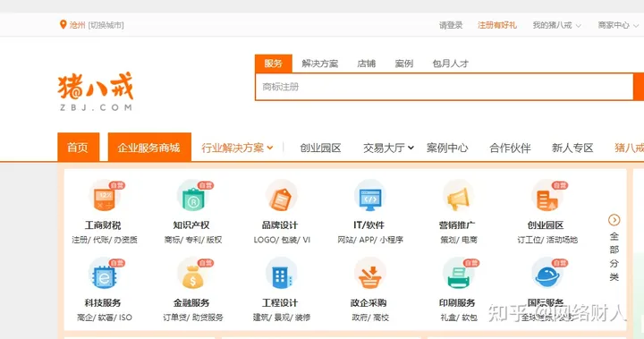This screenshot has width=644, height=339.
Task: Click the 切换城市 link
Action: click(x=106, y=25)
